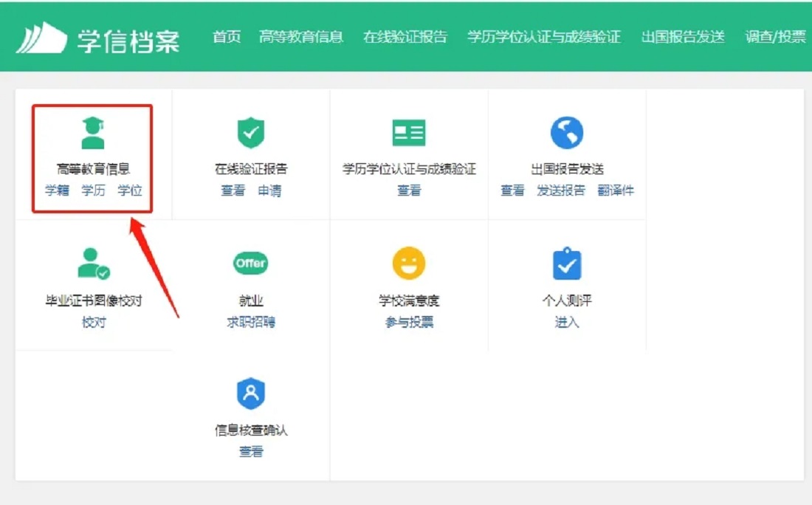Click the 在线验证报告 green shield icon
This screenshot has width=812, height=505.
250,132
